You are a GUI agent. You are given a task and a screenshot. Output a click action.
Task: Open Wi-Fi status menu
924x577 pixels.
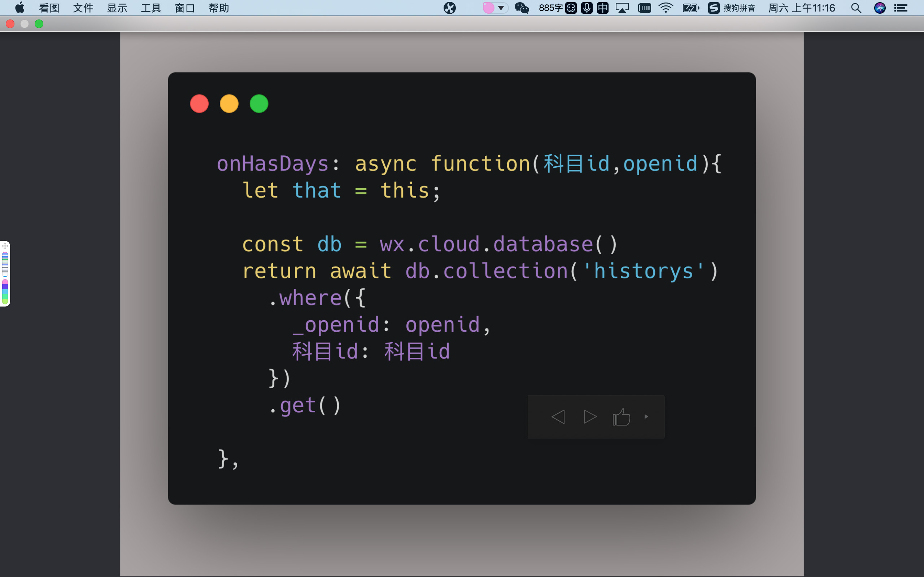(666, 8)
